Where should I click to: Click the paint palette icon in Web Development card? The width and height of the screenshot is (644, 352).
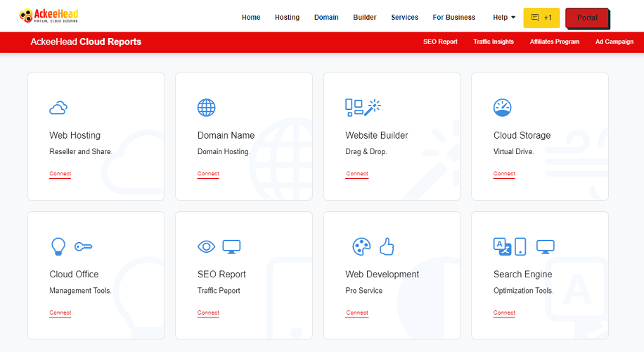point(362,246)
